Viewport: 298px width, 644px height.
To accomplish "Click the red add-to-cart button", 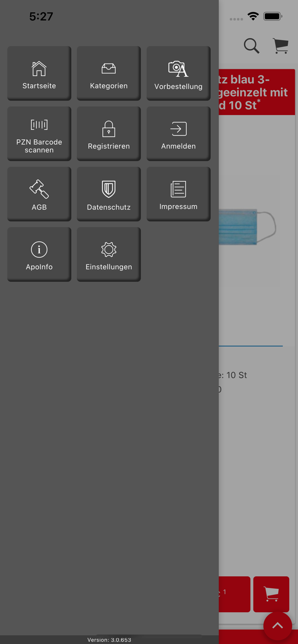I will (x=271, y=594).
